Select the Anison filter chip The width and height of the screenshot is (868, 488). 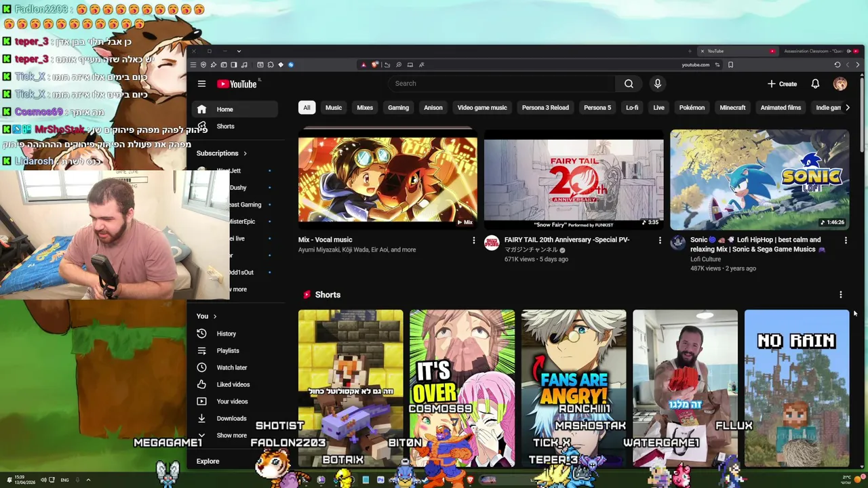tap(433, 108)
